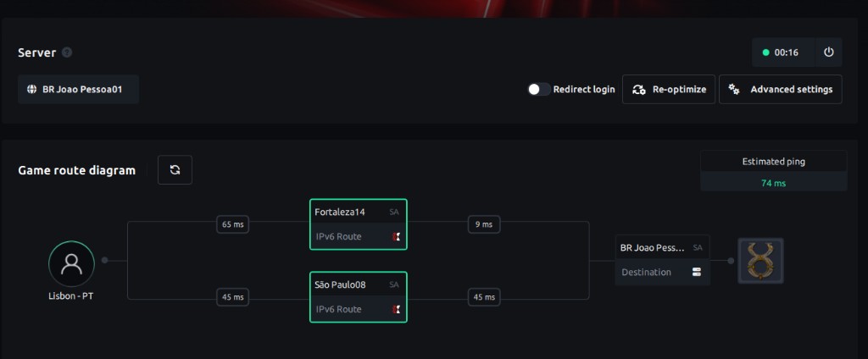868x359 pixels.
Task: Click the Fortaleza14 route flag icon
Action: tap(397, 237)
